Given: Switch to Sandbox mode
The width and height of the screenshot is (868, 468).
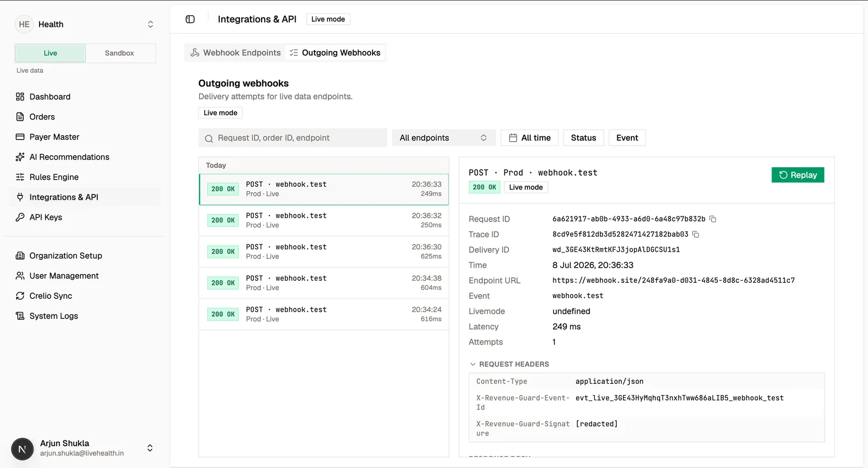Looking at the screenshot, I should coord(119,53).
